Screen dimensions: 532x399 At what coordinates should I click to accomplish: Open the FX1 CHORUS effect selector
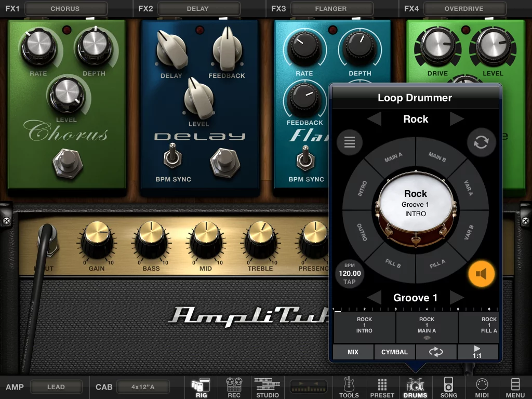(x=66, y=8)
